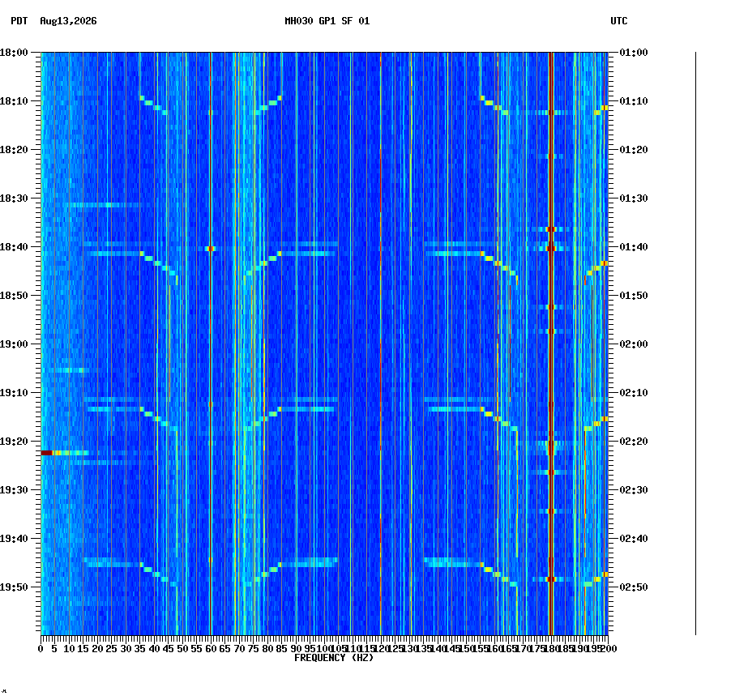Image resolution: width=731 pixels, height=700 pixels.
Task: Click the 75 Hz axis tick label
Action: [254, 649]
